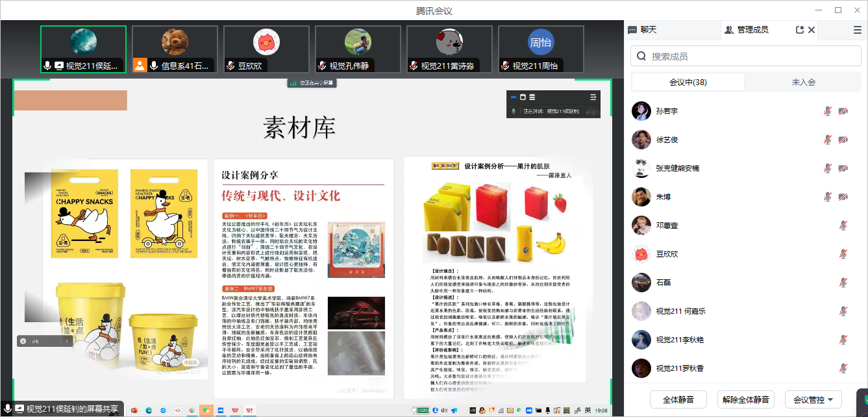Click the single-window layout icon in the mini window
868x417 pixels.
point(523,97)
